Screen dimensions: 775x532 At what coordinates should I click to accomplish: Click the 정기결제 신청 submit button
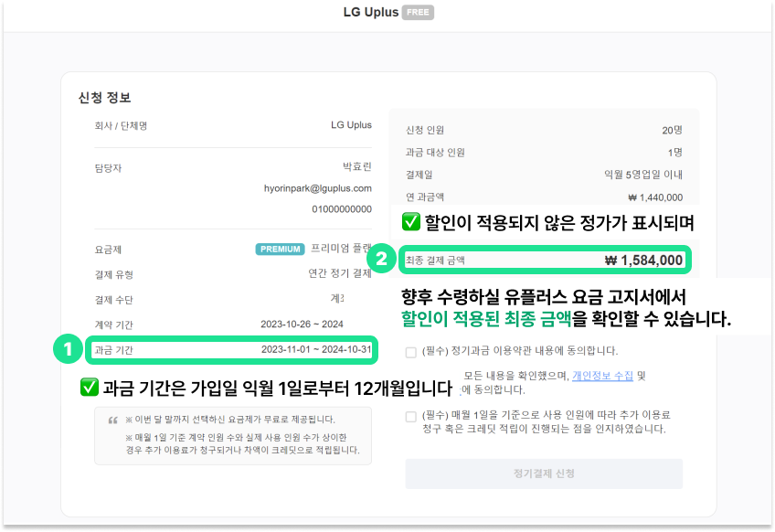(x=542, y=473)
